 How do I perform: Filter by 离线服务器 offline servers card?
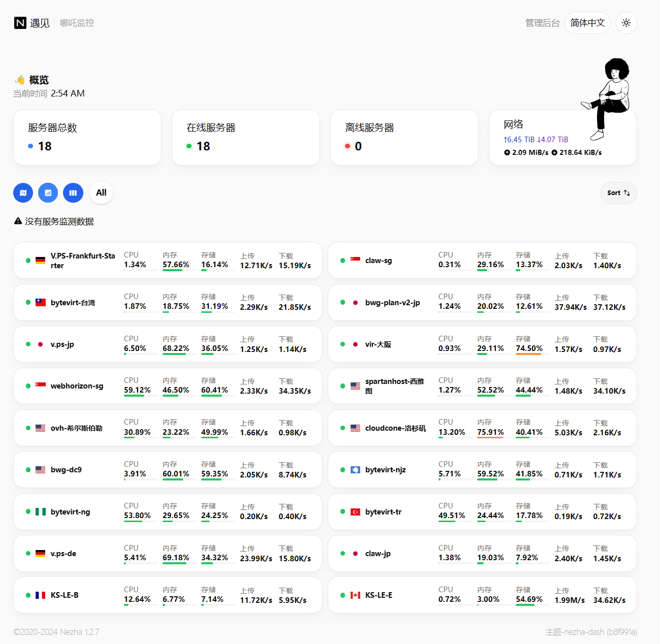tap(404, 137)
